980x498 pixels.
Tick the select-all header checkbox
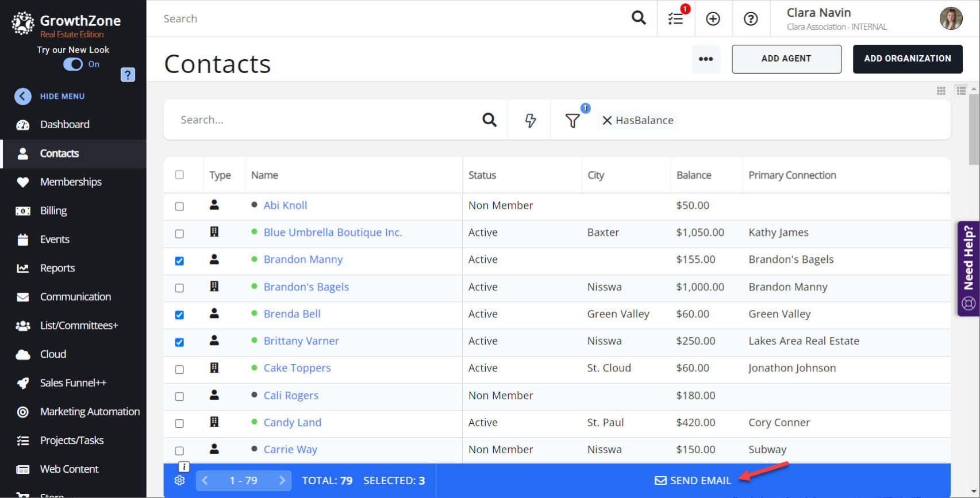179,175
